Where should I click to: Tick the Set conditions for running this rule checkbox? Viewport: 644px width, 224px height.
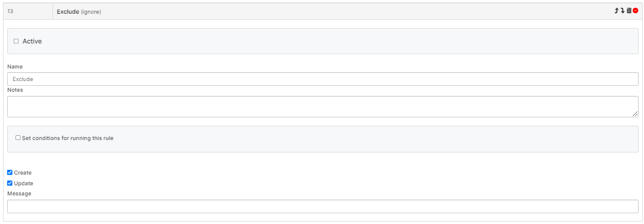(x=18, y=138)
